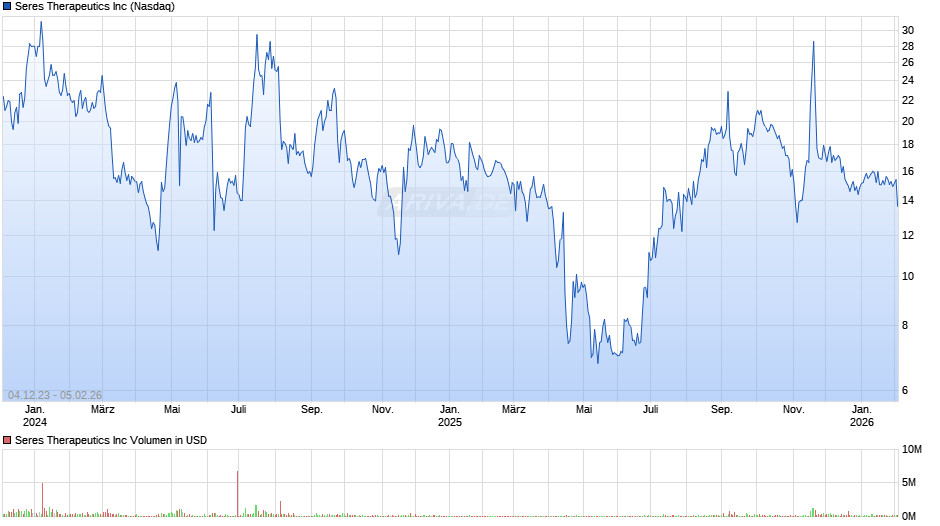Click the price axis label 12
Screen dimensions: 940x526
point(908,235)
